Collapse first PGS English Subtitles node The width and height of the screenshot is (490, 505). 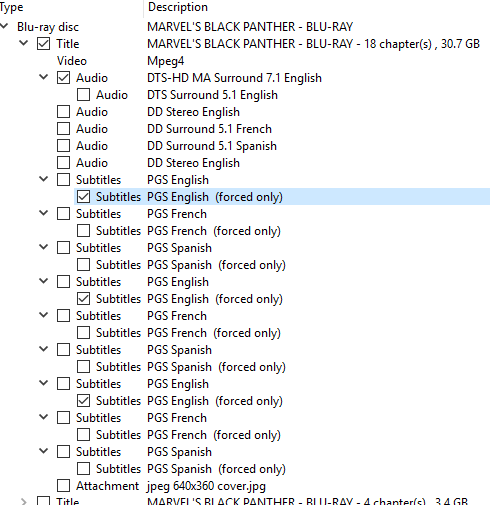point(43,179)
